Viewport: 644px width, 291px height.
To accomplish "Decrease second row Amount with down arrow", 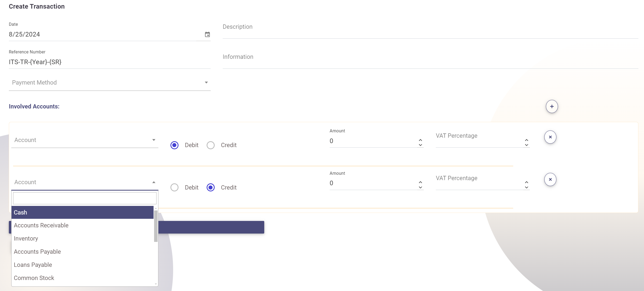I will [x=420, y=187].
